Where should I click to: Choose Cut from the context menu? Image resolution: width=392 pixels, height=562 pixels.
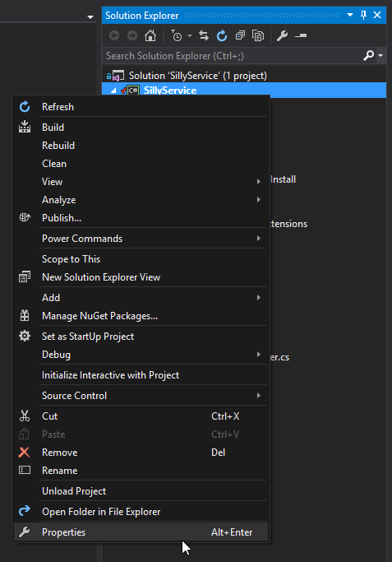pyautogui.click(x=141, y=416)
